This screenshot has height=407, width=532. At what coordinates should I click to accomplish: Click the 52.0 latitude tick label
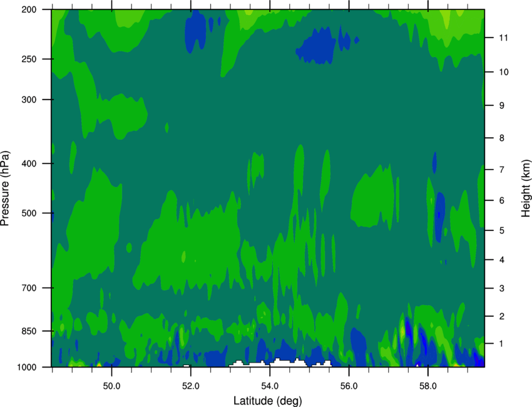click(191, 386)
